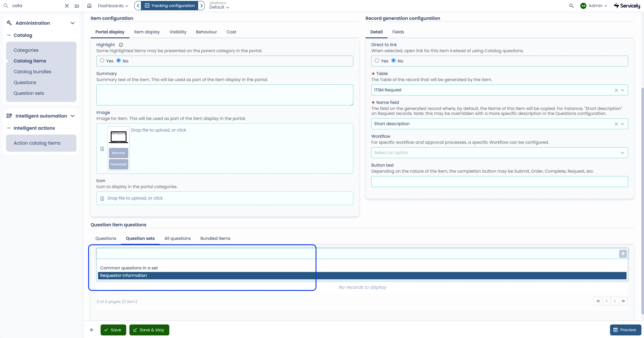Select No for Highlight
644x338 pixels.
[x=118, y=60]
